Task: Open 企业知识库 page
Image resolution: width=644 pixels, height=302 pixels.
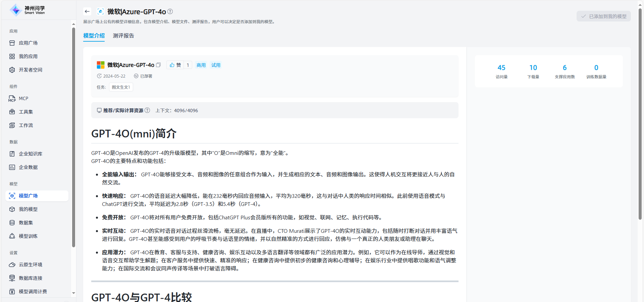Action: pyautogui.click(x=31, y=154)
